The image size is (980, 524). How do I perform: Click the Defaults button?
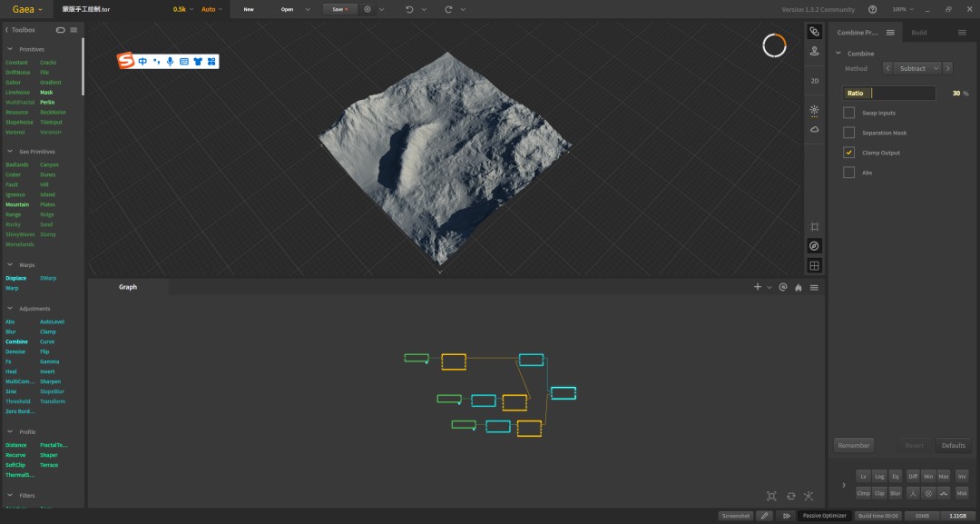click(x=953, y=445)
